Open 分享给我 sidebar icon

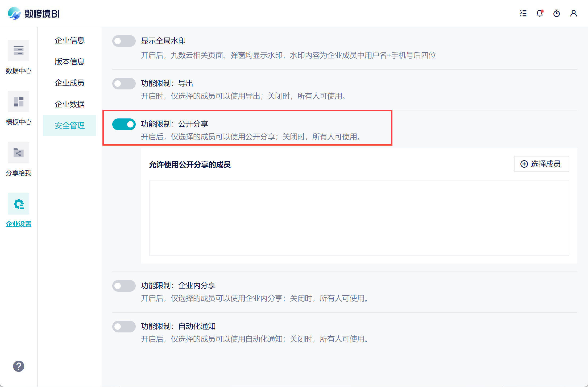[19, 153]
